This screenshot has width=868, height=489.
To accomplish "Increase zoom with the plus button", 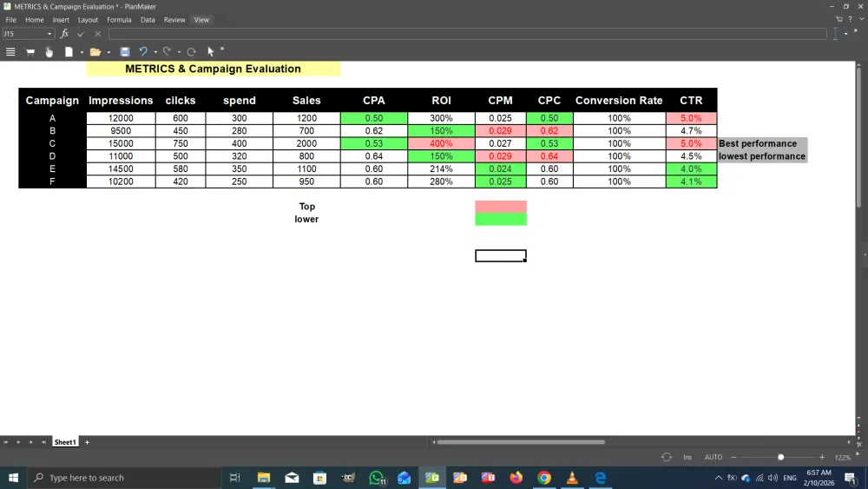I will [x=822, y=458].
